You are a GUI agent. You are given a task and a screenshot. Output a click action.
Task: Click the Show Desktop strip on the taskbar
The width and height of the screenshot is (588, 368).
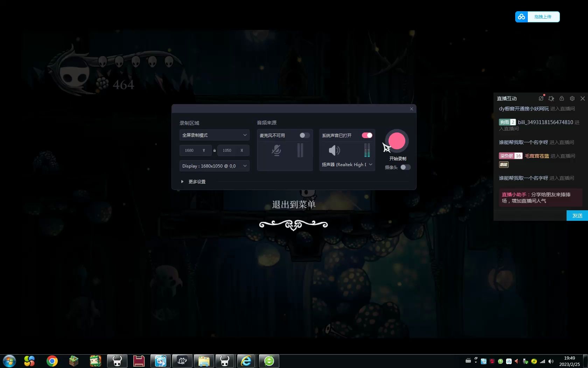[x=585, y=361]
